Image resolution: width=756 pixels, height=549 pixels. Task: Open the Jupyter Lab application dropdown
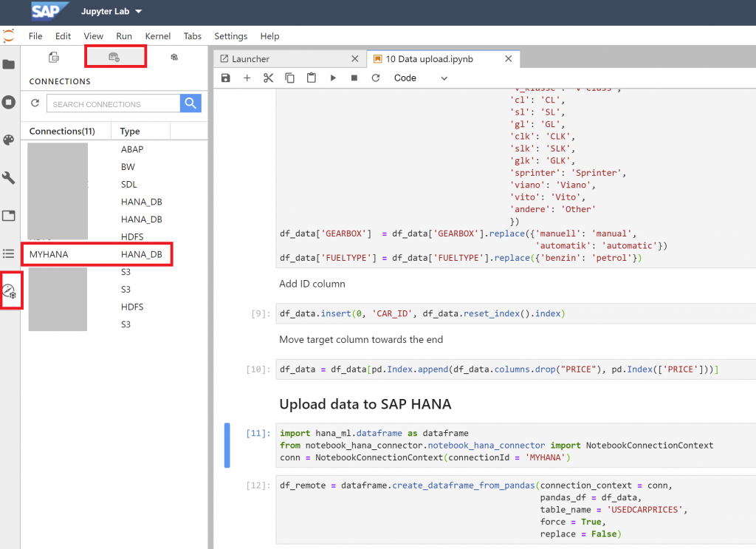111,11
